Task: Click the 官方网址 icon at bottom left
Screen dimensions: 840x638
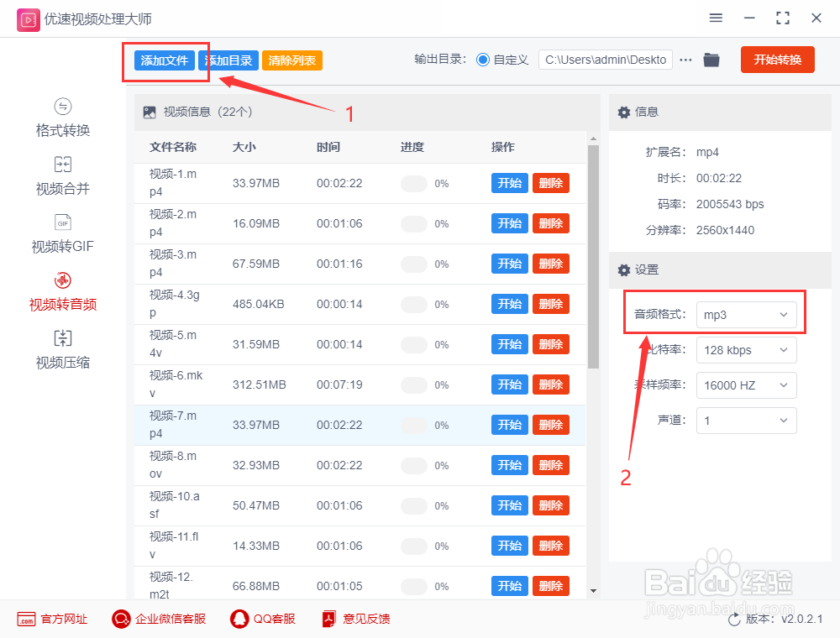Action: point(28,619)
